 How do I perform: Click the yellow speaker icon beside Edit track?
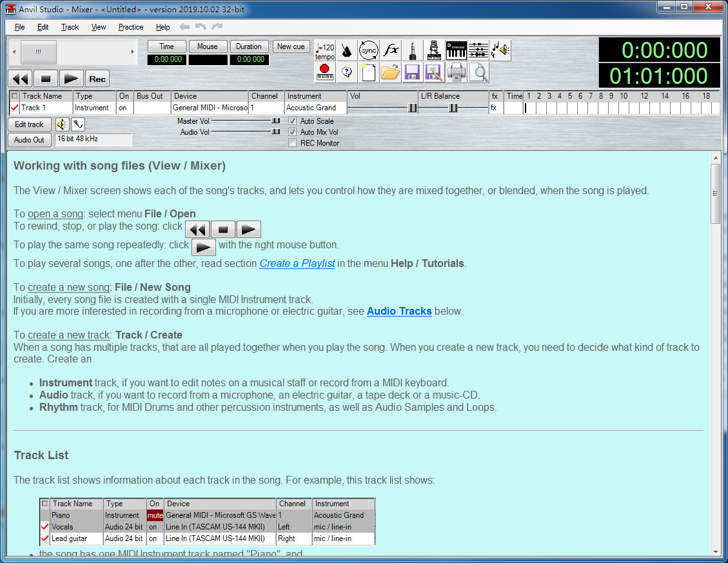pos(62,124)
